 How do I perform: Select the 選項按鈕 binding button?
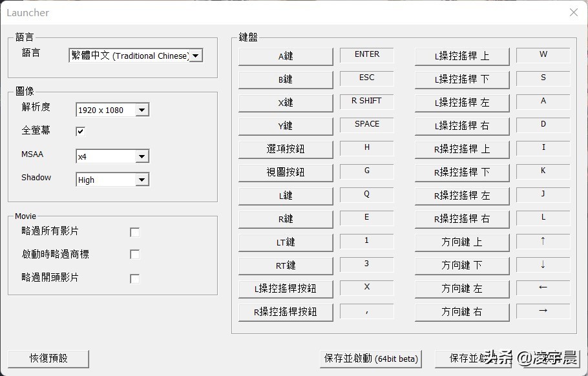tap(286, 149)
